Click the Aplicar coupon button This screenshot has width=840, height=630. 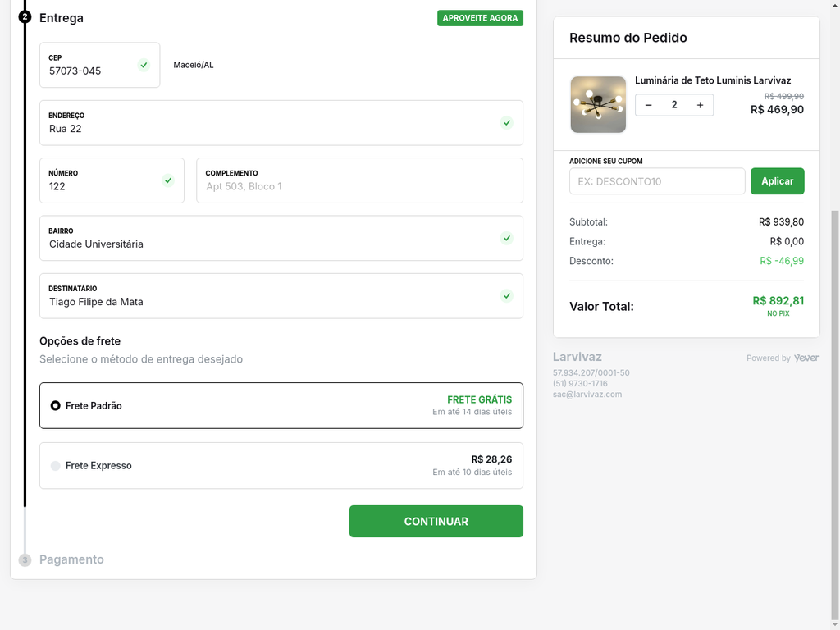[777, 180]
